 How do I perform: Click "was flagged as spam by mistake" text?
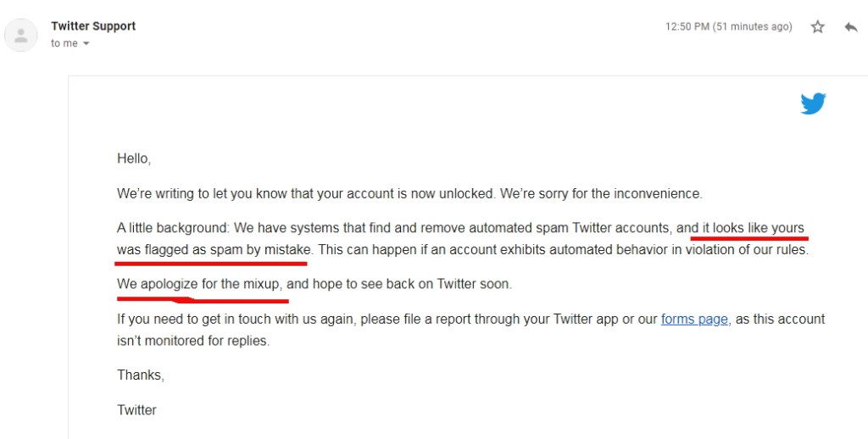214,250
